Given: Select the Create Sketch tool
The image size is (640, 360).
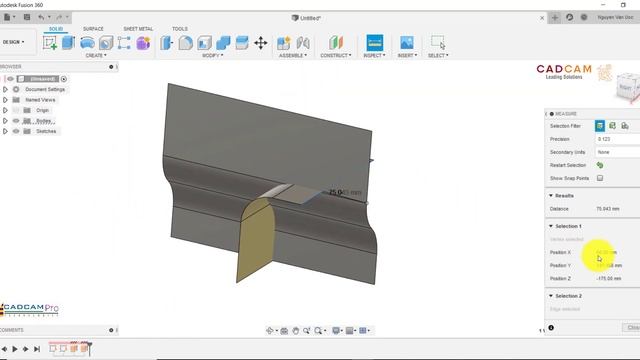Looking at the screenshot, I should click(x=50, y=43).
